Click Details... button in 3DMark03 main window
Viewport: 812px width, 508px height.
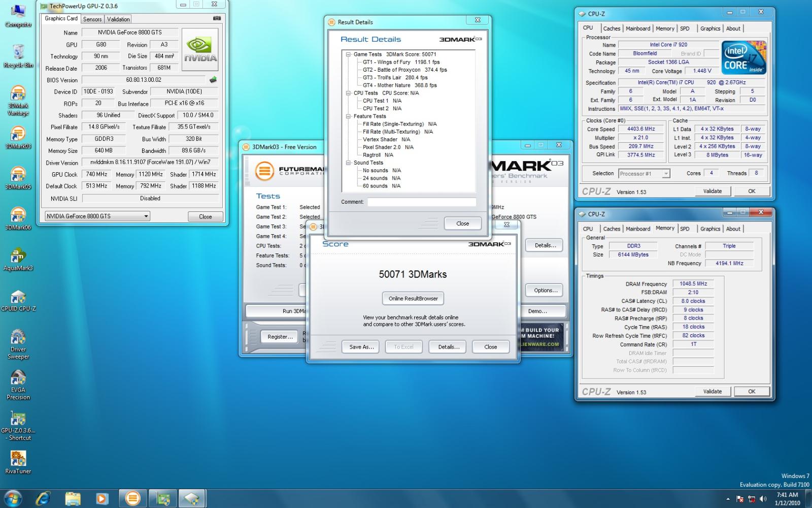545,245
